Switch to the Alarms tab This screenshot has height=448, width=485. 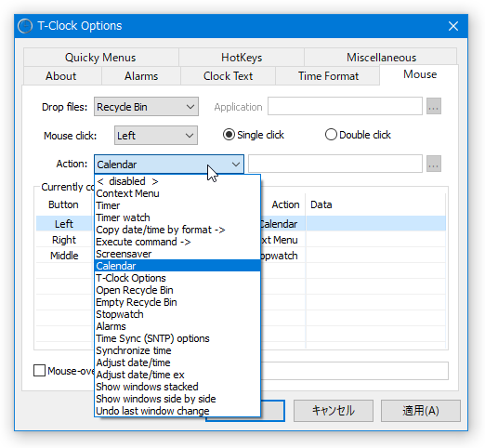click(x=141, y=76)
